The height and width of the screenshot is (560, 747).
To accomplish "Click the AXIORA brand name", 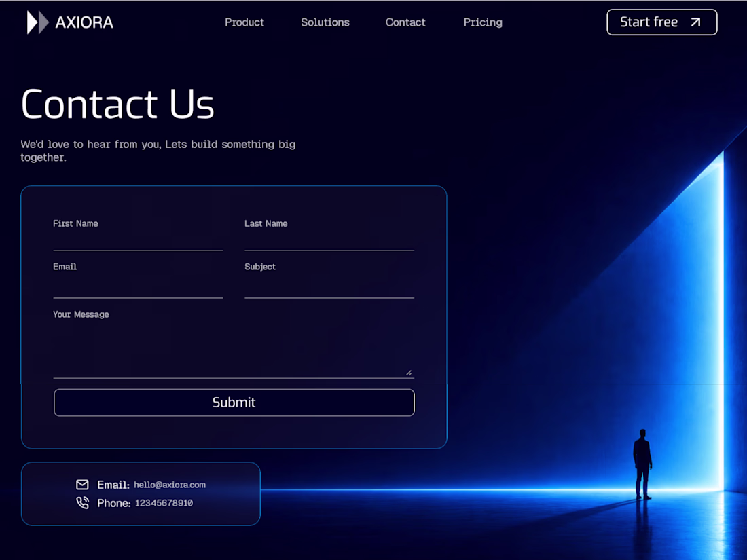I will [84, 22].
